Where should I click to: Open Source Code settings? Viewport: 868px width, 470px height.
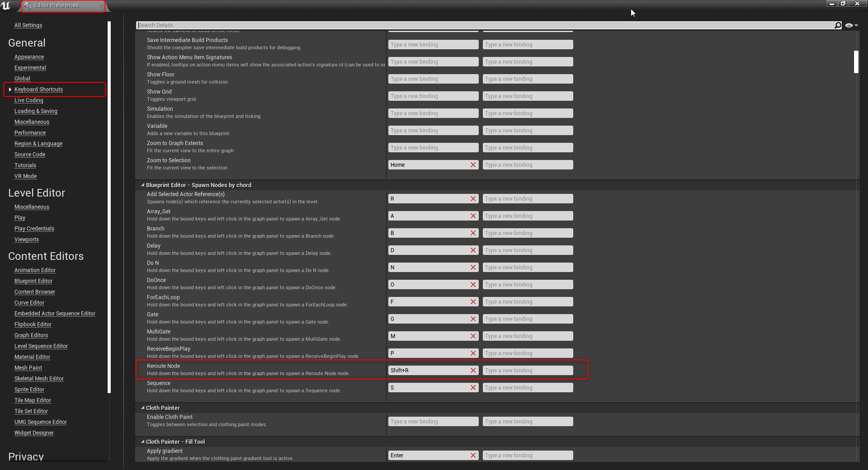coord(30,155)
